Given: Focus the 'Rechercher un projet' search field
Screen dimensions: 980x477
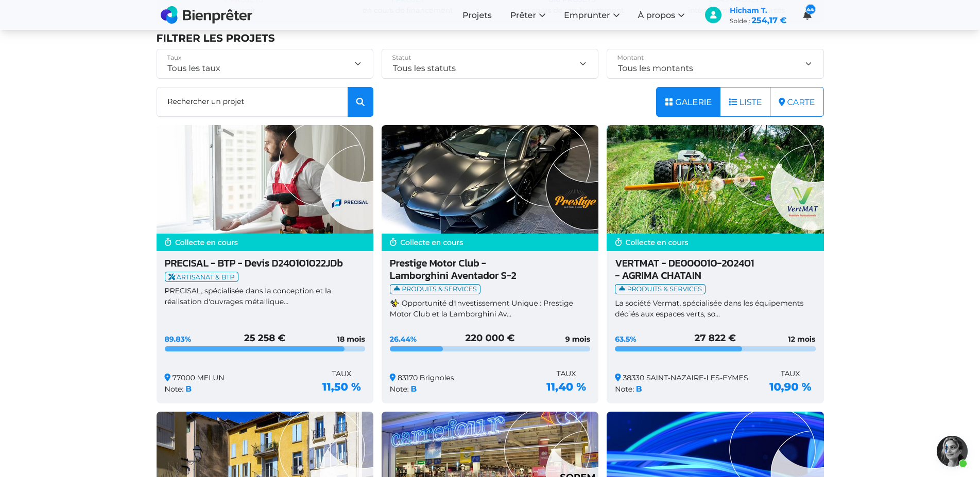Looking at the screenshot, I should coord(252,102).
